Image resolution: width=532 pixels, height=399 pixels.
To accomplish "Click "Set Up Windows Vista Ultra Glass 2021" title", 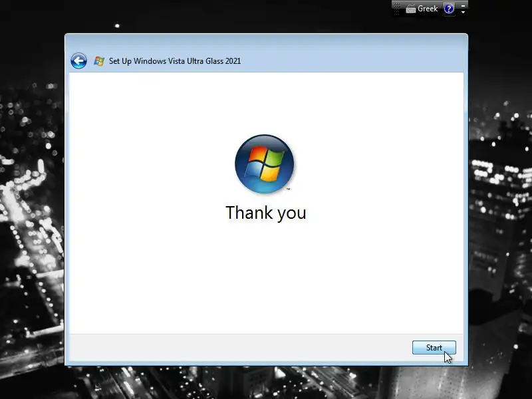I will point(175,61).
